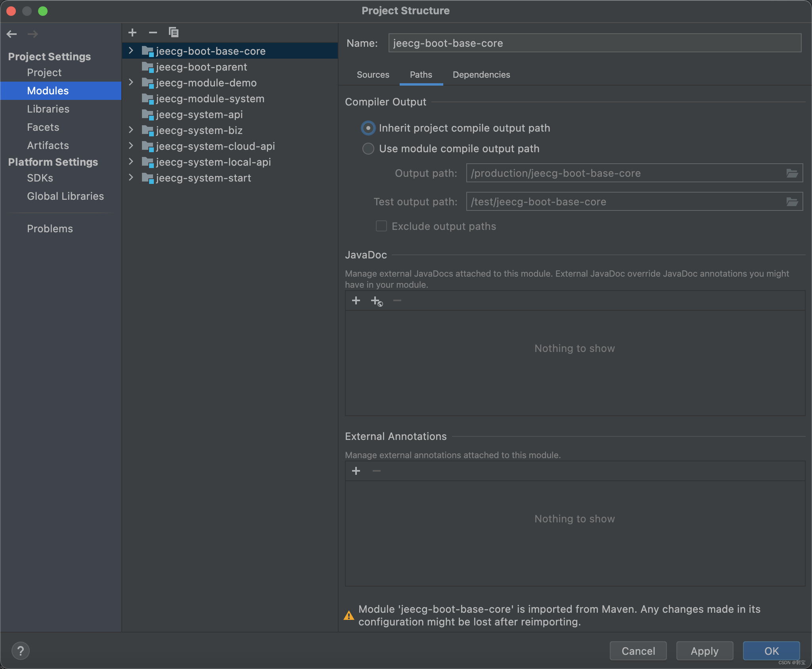Click the back navigation arrow
The width and height of the screenshot is (812, 669).
[12, 34]
